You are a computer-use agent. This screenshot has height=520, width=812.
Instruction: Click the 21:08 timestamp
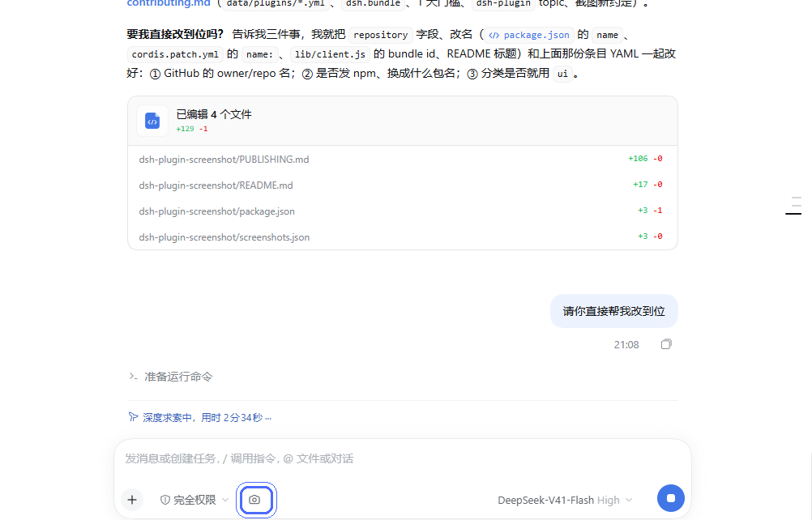click(x=626, y=344)
